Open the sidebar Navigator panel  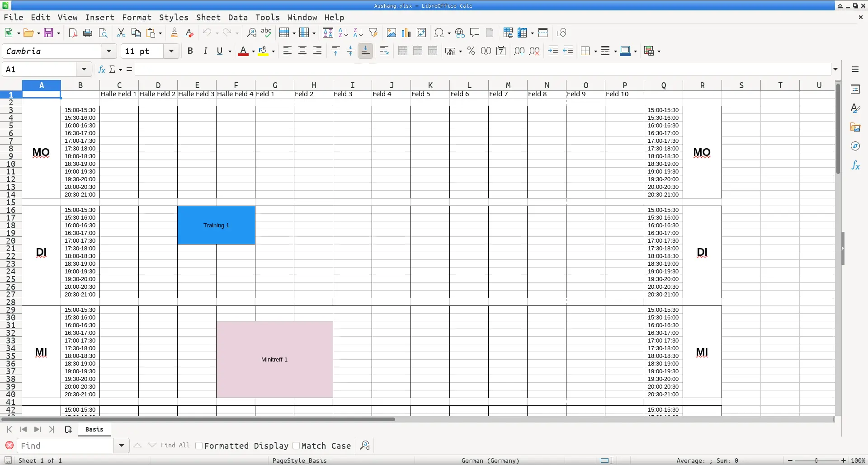(855, 146)
